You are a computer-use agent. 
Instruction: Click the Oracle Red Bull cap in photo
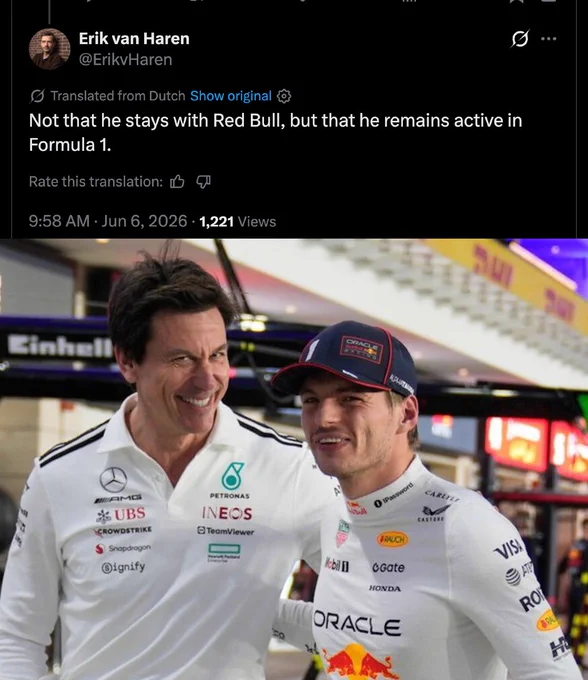pyautogui.click(x=346, y=357)
